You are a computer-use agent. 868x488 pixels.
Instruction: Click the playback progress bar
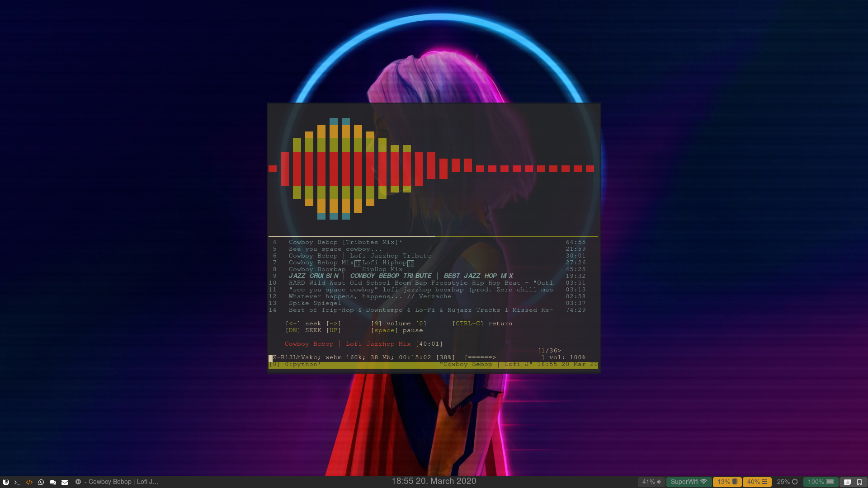click(504, 357)
